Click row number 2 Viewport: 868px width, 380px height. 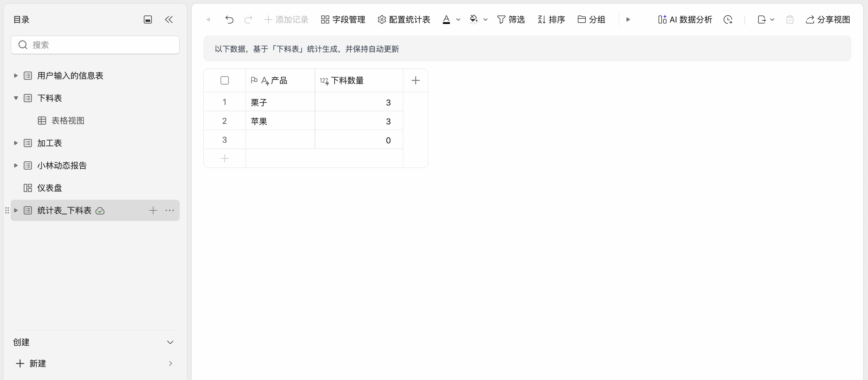click(224, 121)
